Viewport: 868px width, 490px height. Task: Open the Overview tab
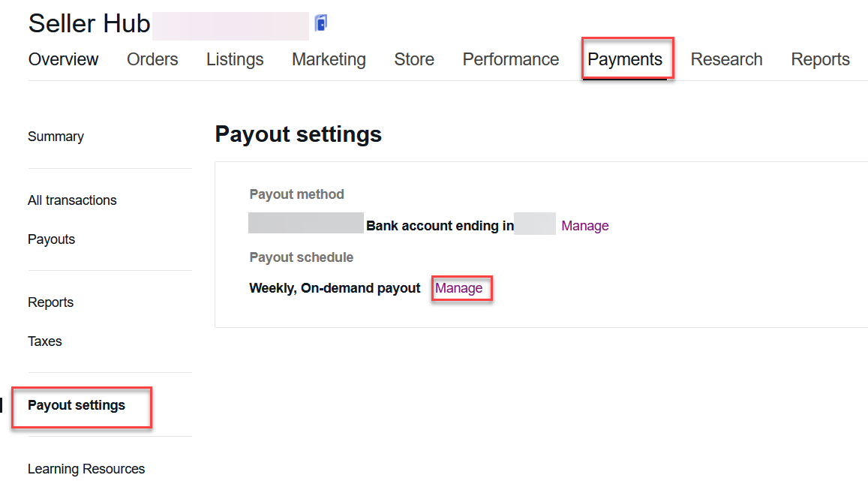click(x=63, y=59)
